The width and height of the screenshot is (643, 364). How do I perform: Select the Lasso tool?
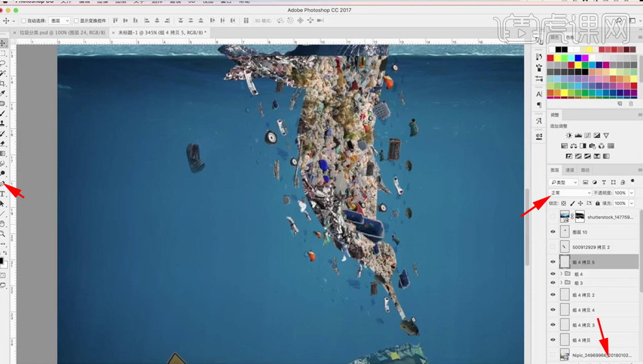coord(3,63)
